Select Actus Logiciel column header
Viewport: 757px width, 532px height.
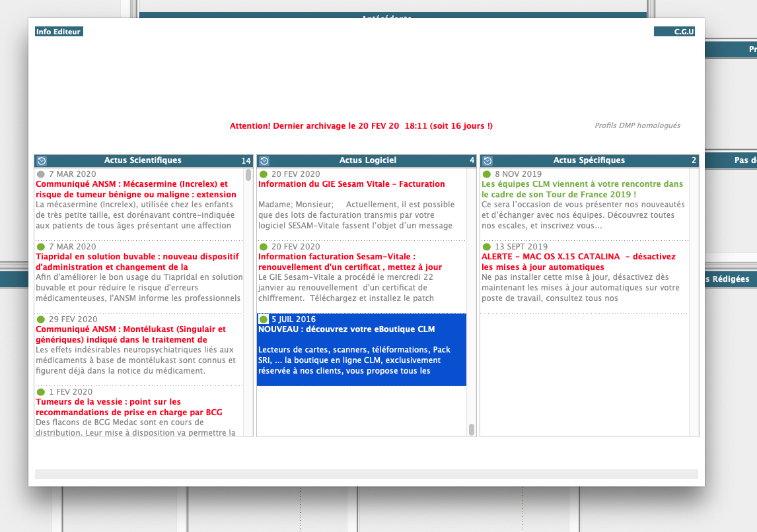tap(367, 160)
